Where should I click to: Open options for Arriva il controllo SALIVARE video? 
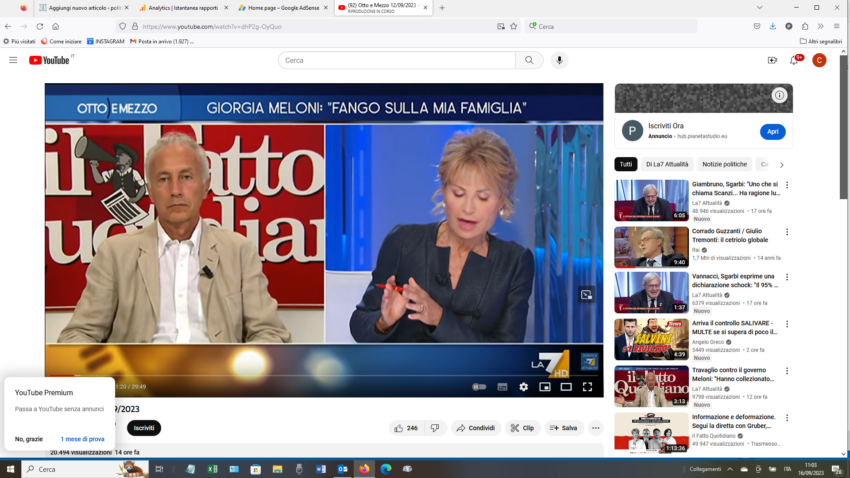[x=787, y=324]
